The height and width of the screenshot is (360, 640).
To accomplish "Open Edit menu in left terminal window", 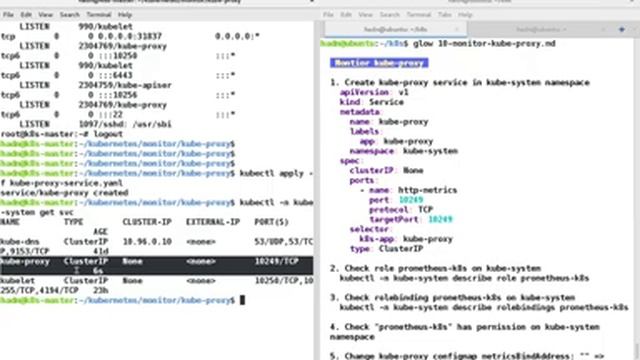I will (x=26, y=15).
